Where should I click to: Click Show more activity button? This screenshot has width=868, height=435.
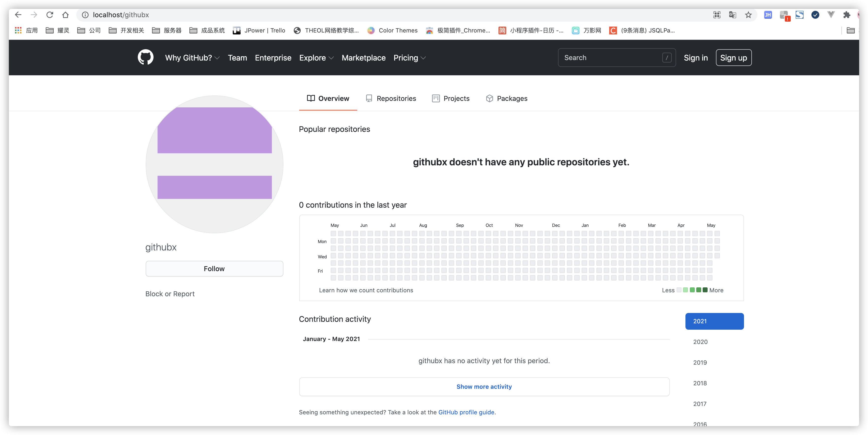pyautogui.click(x=484, y=387)
